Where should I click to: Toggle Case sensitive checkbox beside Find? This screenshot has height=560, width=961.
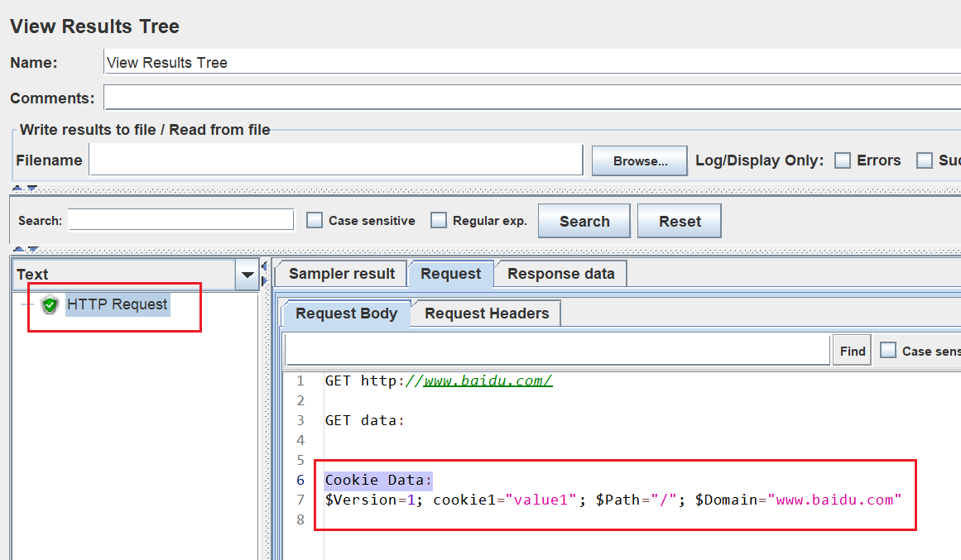point(888,351)
